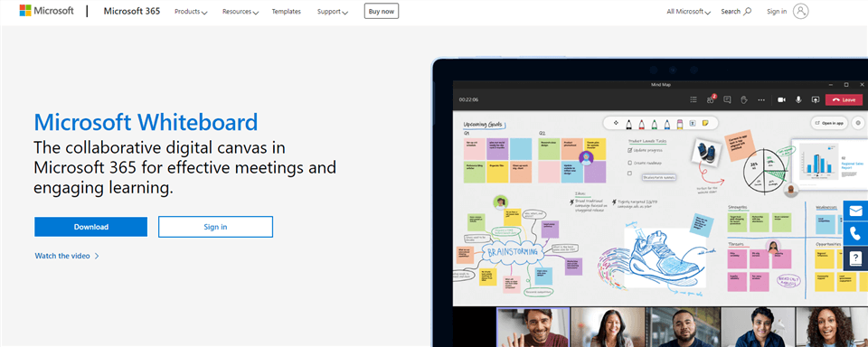Toggle the Update progress checkbox

click(630, 150)
